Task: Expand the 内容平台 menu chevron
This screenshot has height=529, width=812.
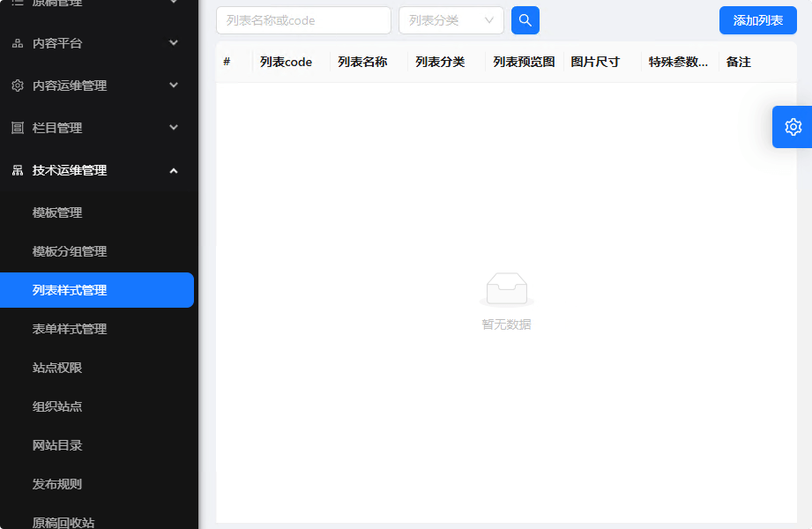Action: (174, 43)
